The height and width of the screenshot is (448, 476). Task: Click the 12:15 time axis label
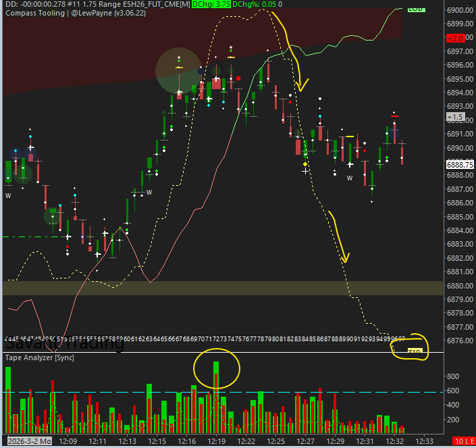tap(157, 441)
